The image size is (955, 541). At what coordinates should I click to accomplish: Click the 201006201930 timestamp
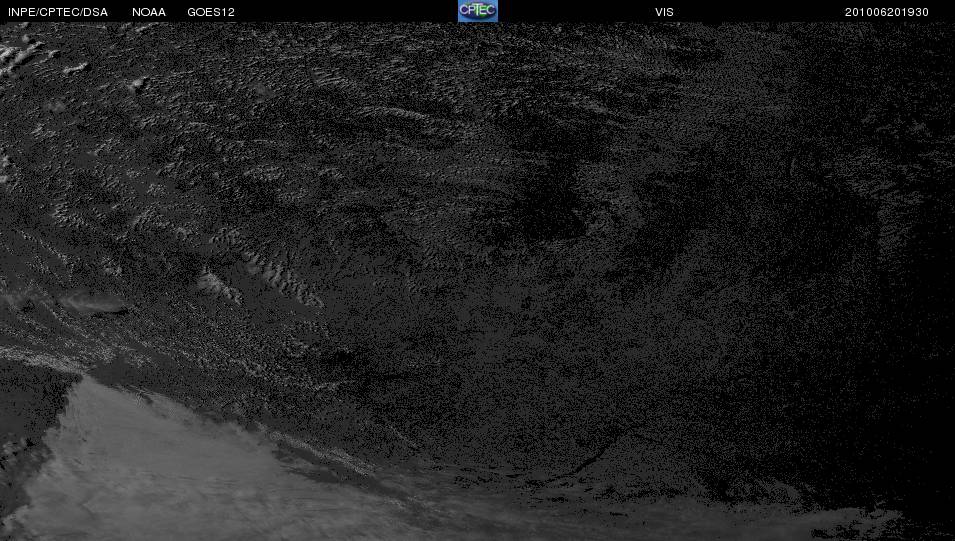click(x=887, y=12)
